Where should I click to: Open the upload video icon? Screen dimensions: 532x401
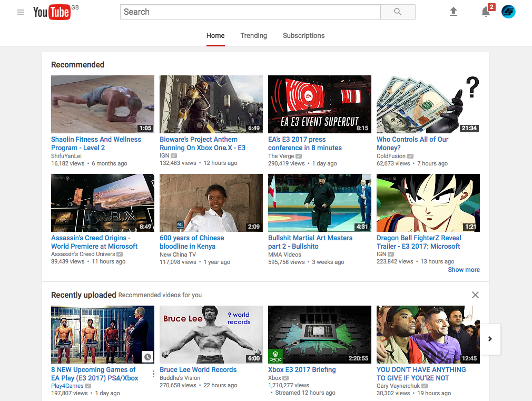(454, 12)
